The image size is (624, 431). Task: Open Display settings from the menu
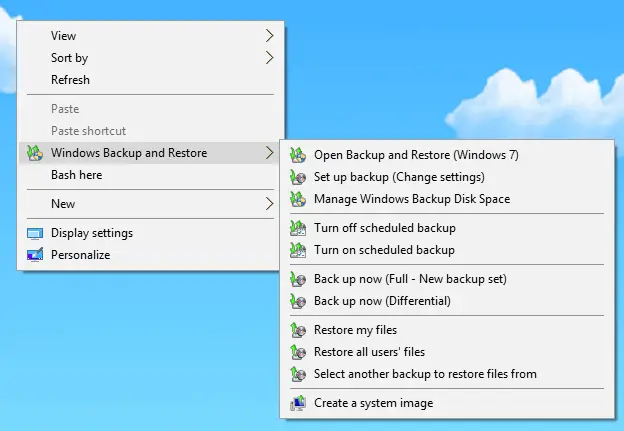[149, 233]
